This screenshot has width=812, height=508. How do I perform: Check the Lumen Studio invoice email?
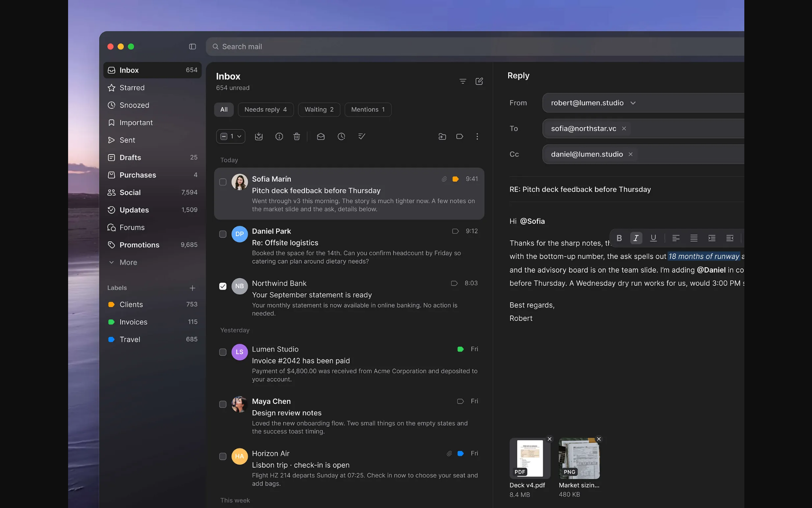pyautogui.click(x=223, y=352)
